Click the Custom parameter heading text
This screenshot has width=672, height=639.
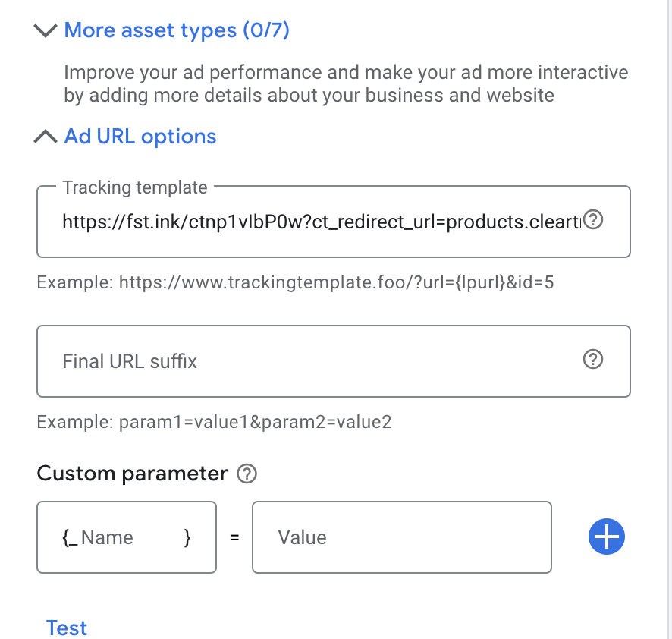point(133,474)
